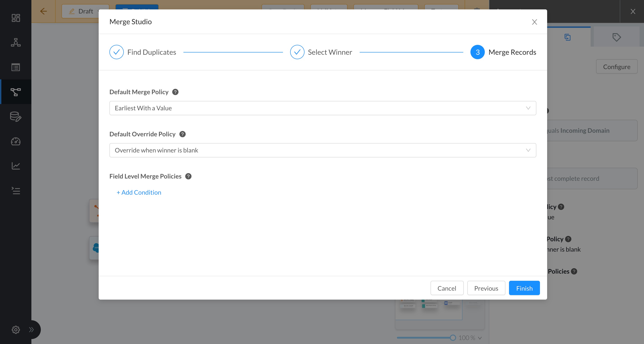Click the Finish button
644x344 pixels.
point(524,288)
